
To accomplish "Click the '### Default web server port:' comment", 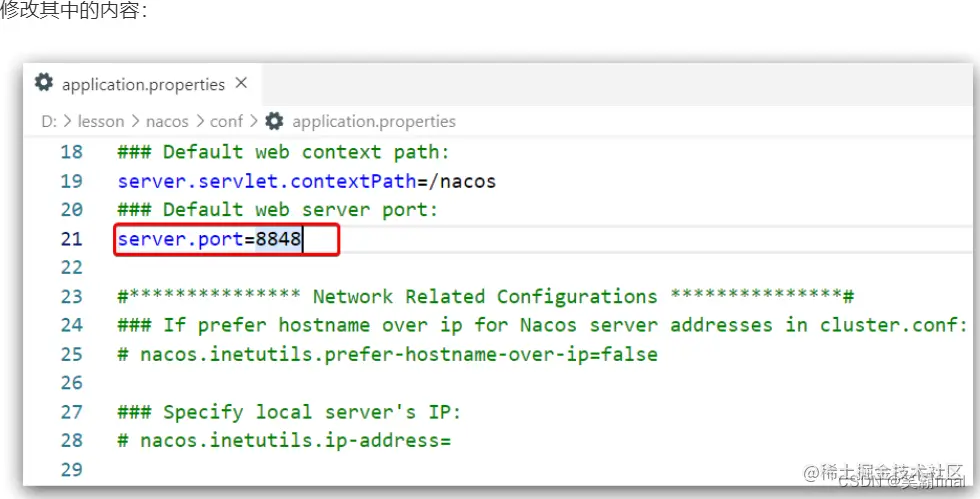I will pyautogui.click(x=278, y=209).
